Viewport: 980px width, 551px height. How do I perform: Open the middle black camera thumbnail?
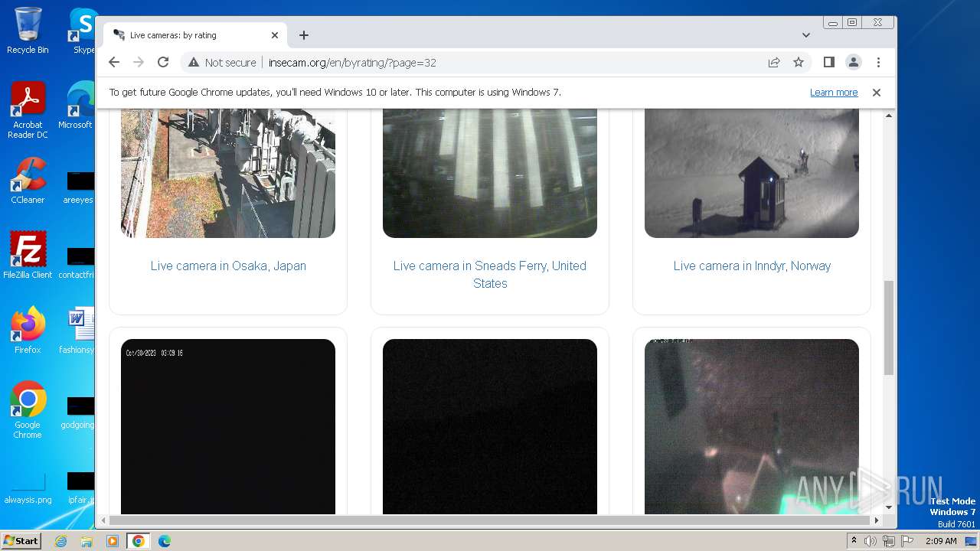(490, 426)
